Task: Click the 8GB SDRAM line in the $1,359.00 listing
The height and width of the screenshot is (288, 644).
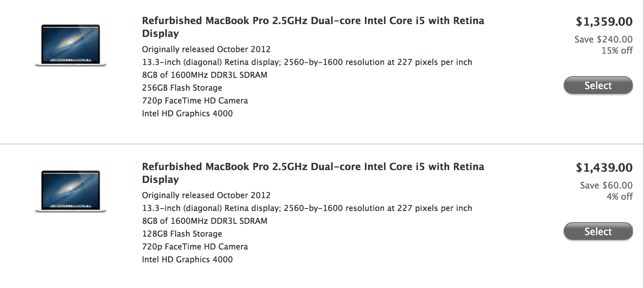Action: [x=205, y=75]
